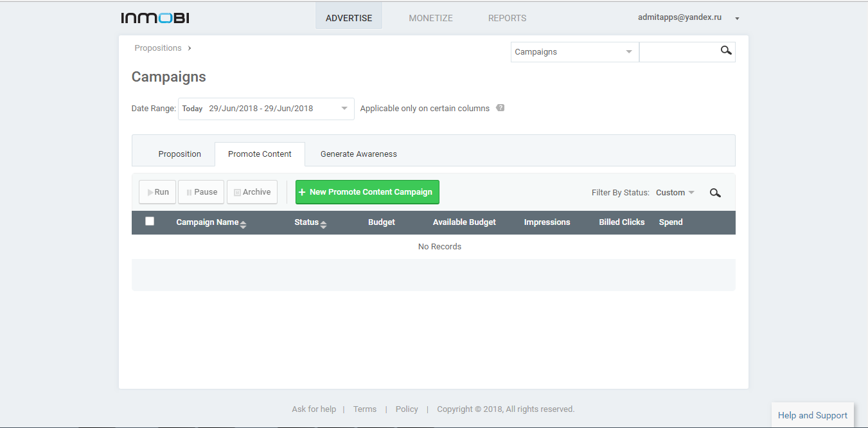Image resolution: width=868 pixels, height=428 pixels.
Task: Open the Ask for help link
Action: [314, 409]
